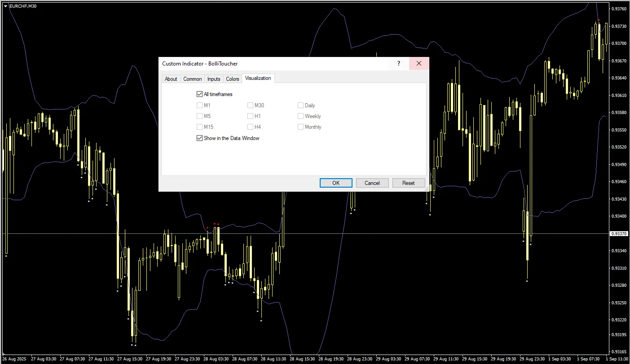Click the dialog title Custom Indicator - BolliToucher
630x364 pixels.
pyautogui.click(x=200, y=64)
